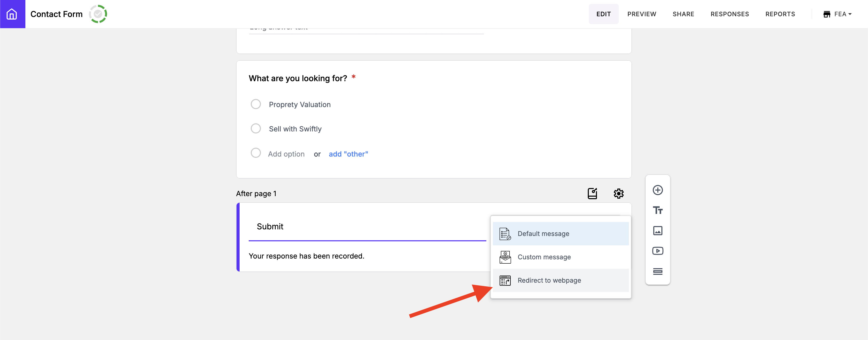Screen dimensions: 868x340
Task: Select the Proprety Valuation radio option
Action: [x=256, y=104]
